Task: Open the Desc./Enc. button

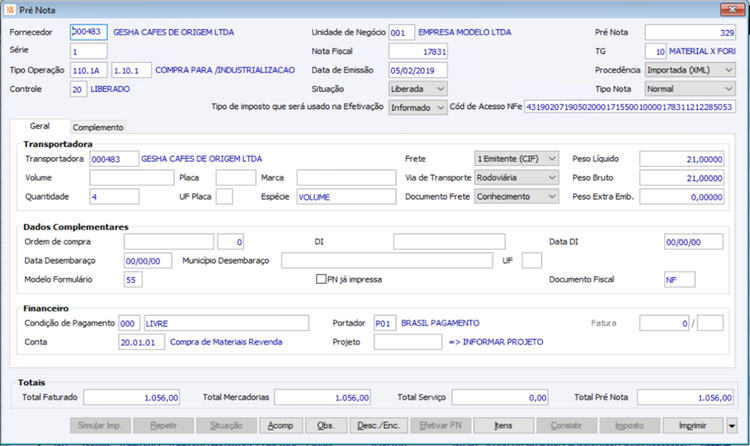Action: (x=379, y=425)
